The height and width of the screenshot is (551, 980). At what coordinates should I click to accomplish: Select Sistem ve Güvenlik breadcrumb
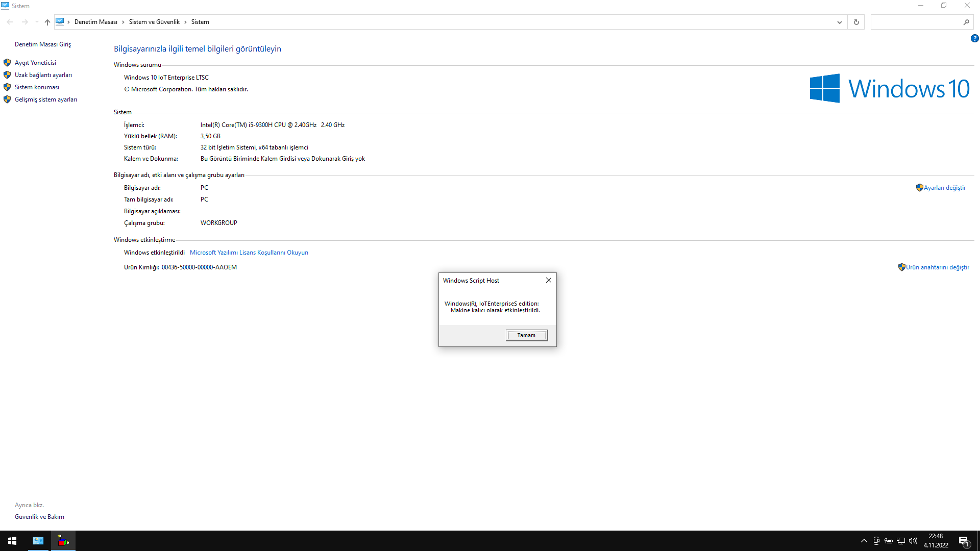coord(154,22)
